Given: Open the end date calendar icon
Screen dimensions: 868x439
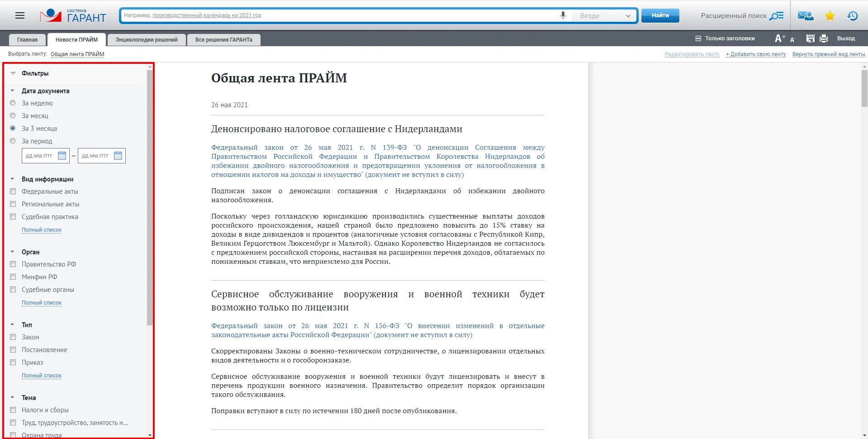Looking at the screenshot, I should pyautogui.click(x=118, y=156).
